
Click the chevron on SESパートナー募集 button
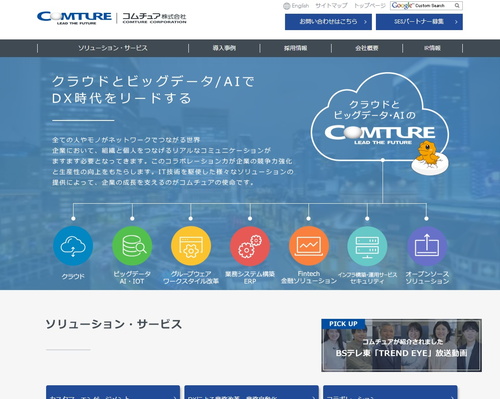[x=456, y=22]
